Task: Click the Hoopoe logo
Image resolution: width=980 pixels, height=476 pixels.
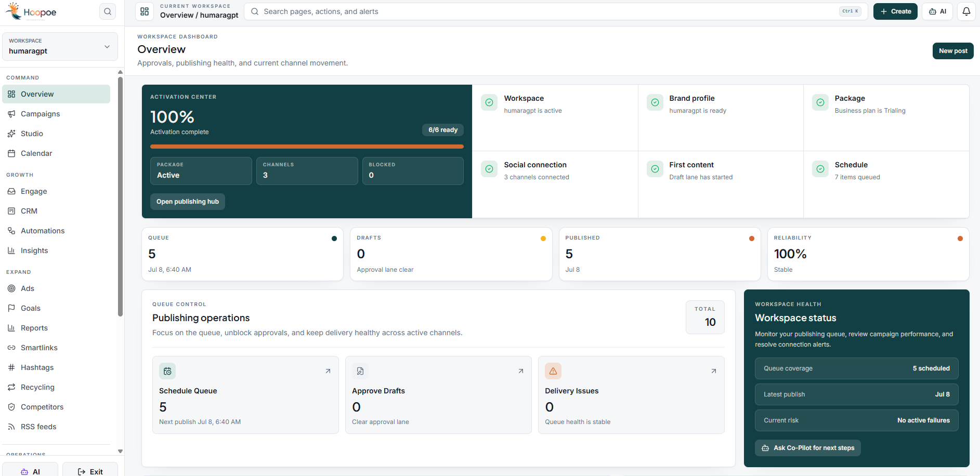Action: (31, 11)
